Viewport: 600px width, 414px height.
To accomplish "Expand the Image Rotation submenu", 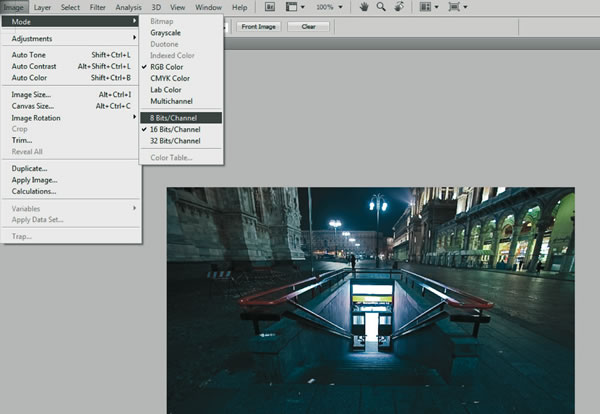I will [70, 118].
